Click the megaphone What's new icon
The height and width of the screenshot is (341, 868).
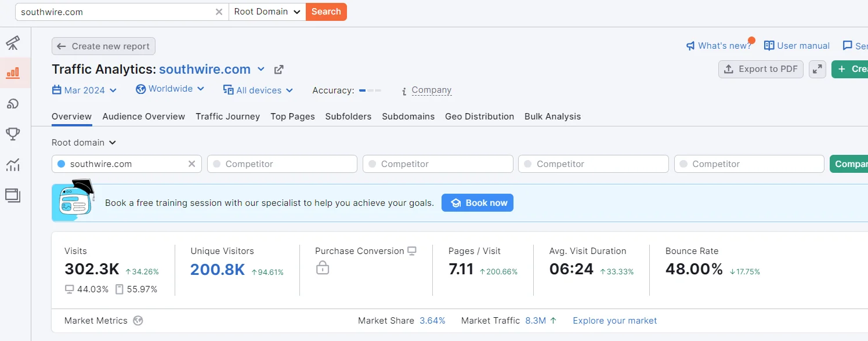pyautogui.click(x=690, y=46)
